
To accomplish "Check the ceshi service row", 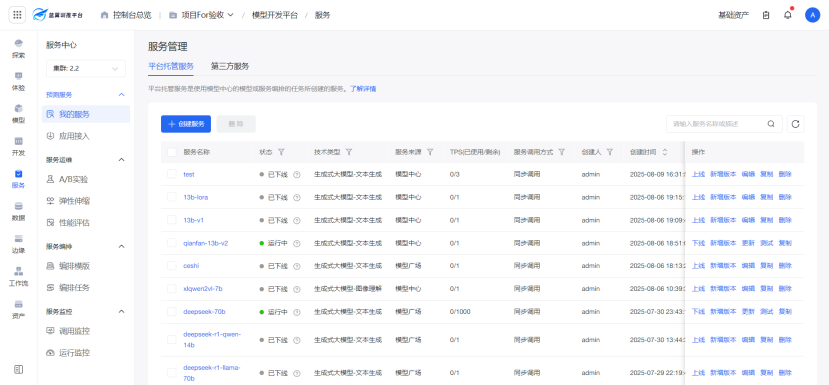I will 171,265.
